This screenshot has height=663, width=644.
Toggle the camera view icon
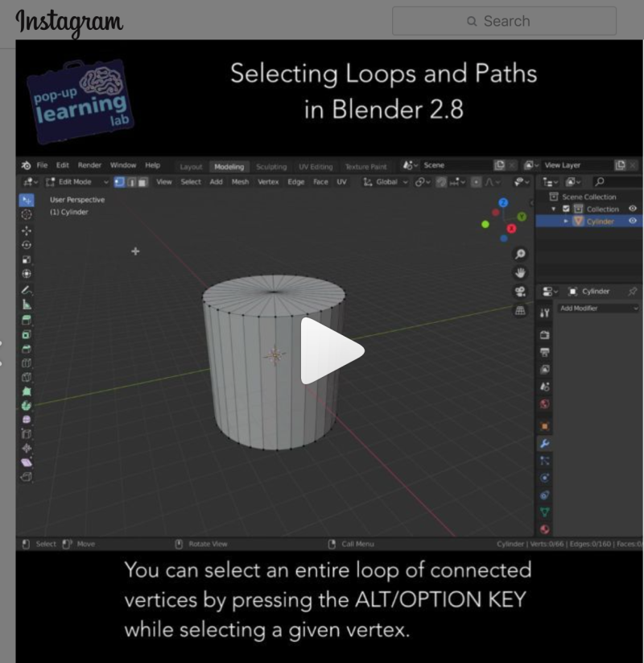tap(520, 292)
